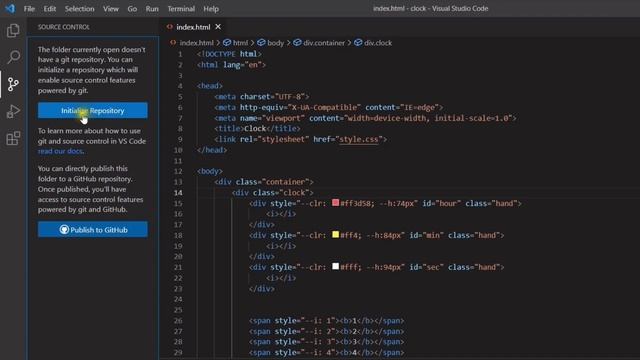Click the DOCTYPE html line

pyautogui.click(x=229, y=54)
